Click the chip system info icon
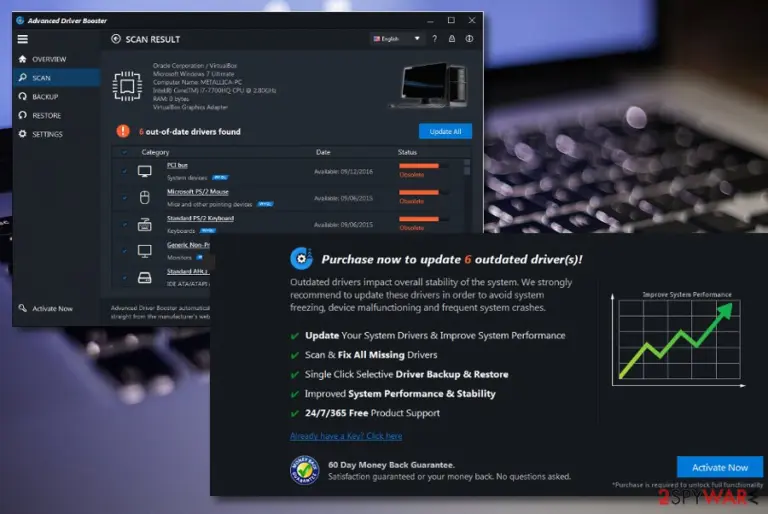Viewport: 768px width, 514px height. tap(127, 86)
